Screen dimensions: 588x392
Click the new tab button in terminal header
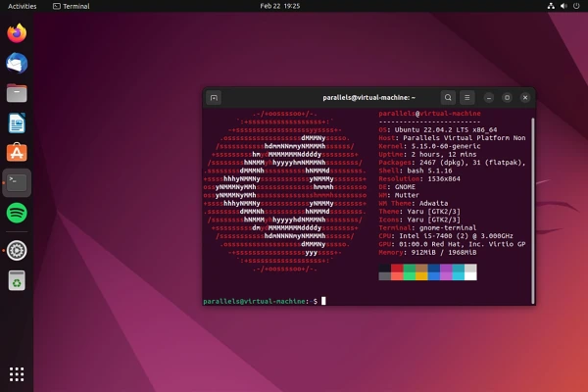coord(214,98)
